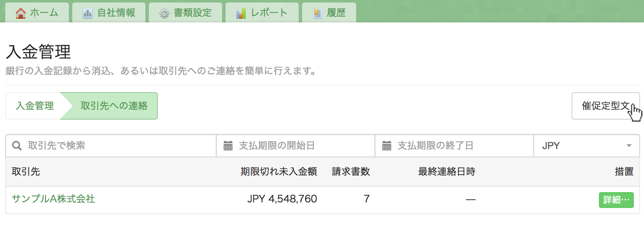Click the 取引先 column header
The height and width of the screenshot is (226, 644).
point(26,172)
